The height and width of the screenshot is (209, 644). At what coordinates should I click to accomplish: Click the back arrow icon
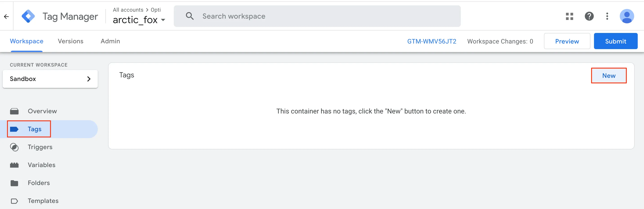coord(7,17)
